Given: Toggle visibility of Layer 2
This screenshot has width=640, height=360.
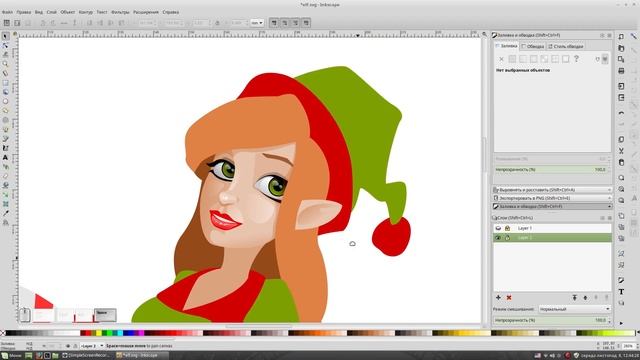Looking at the screenshot, I should pyautogui.click(x=498, y=238).
